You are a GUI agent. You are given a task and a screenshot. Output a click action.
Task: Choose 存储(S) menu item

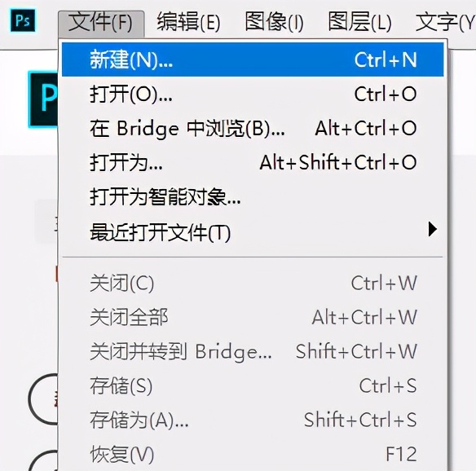253,386
